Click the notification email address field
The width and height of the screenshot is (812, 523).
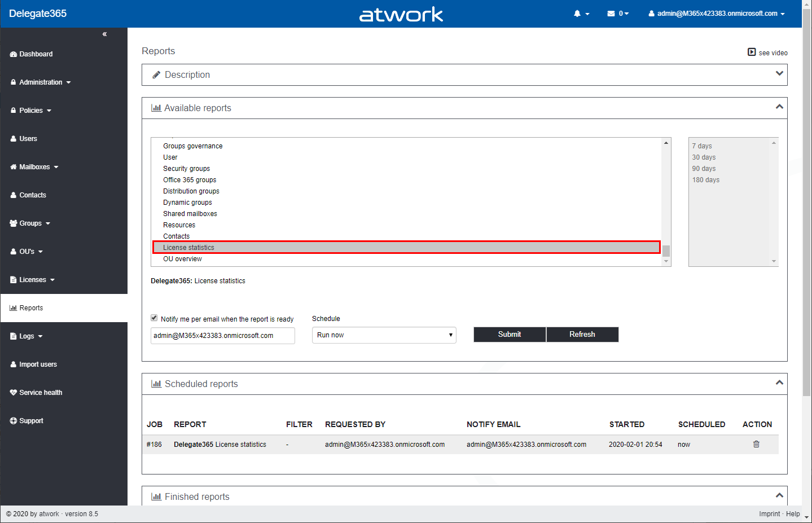[222, 336]
